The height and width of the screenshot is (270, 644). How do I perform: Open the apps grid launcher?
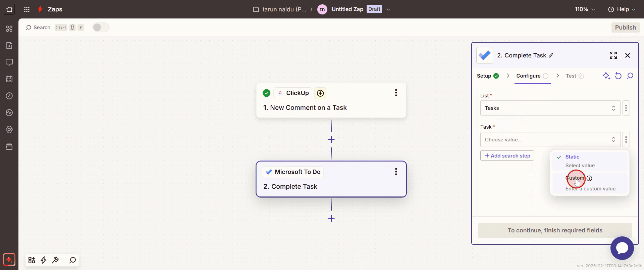27,9
